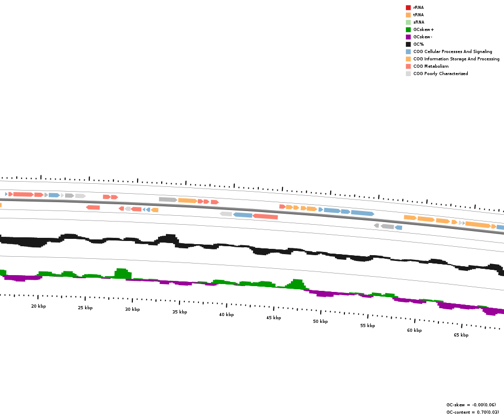Select the 'GCskew+' legend text
Screen dimensions: 504x420
coord(424,29)
